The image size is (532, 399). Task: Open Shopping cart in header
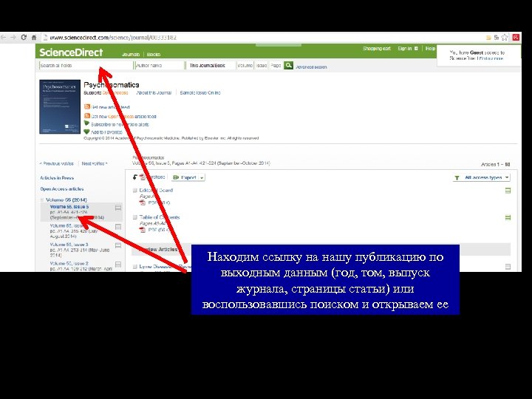(x=377, y=49)
